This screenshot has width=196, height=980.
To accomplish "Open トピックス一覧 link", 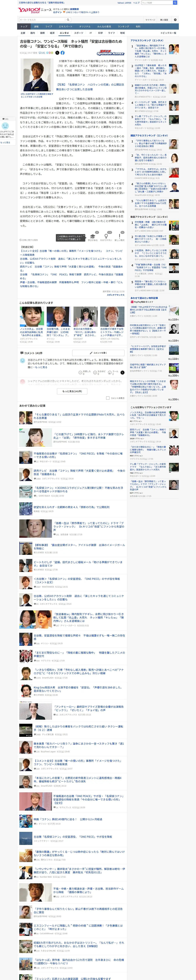I will [x=168, y=33].
